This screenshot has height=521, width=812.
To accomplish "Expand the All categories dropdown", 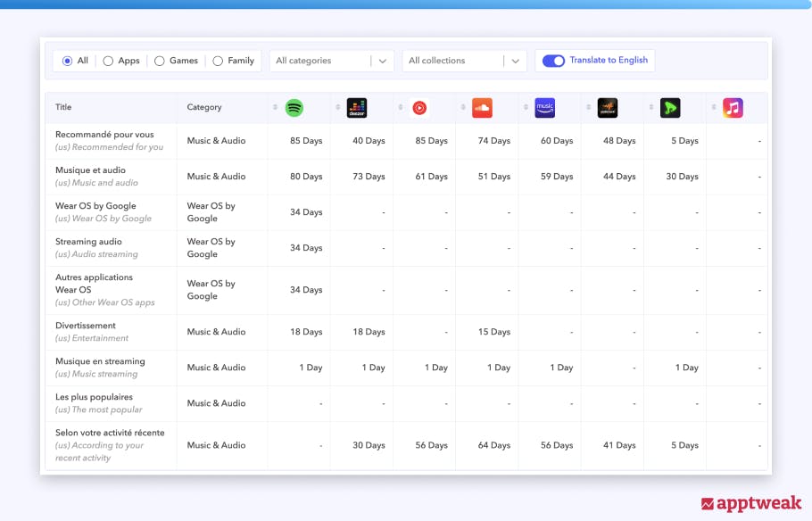I will coord(332,61).
